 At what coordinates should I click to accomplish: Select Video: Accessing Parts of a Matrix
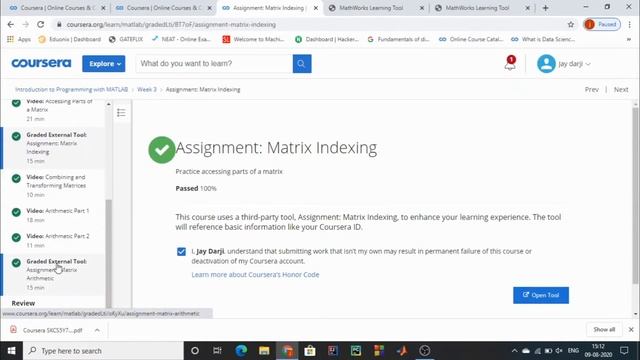point(53,110)
